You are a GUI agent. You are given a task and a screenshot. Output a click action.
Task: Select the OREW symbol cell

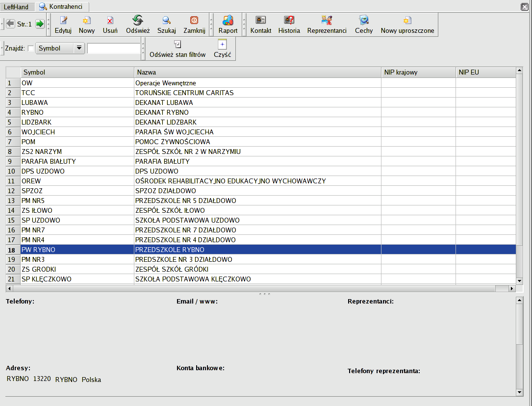click(x=77, y=181)
